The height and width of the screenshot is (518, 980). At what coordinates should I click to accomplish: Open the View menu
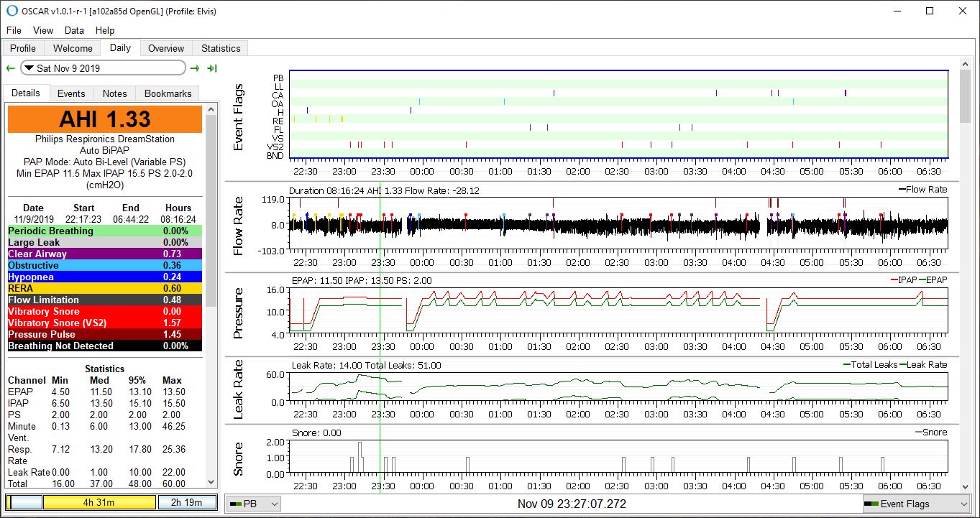click(43, 30)
